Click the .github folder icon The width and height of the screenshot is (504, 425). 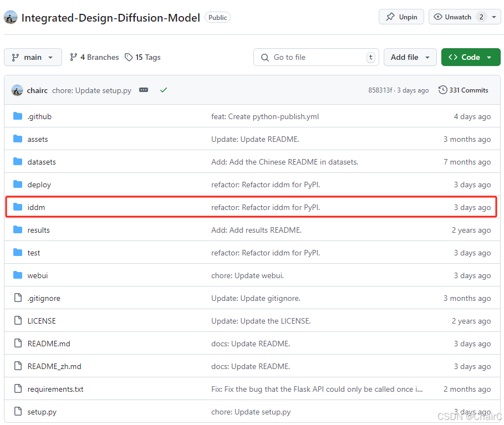tap(18, 116)
